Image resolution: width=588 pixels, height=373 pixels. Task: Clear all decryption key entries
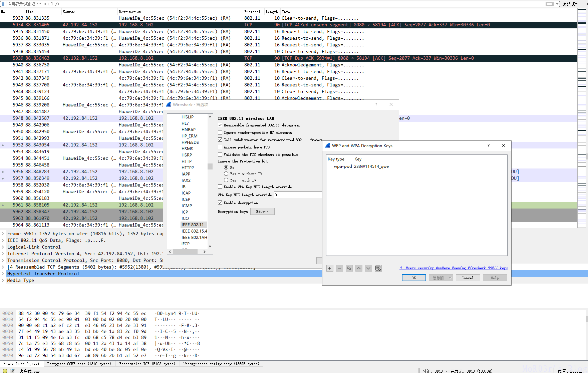[x=378, y=268]
